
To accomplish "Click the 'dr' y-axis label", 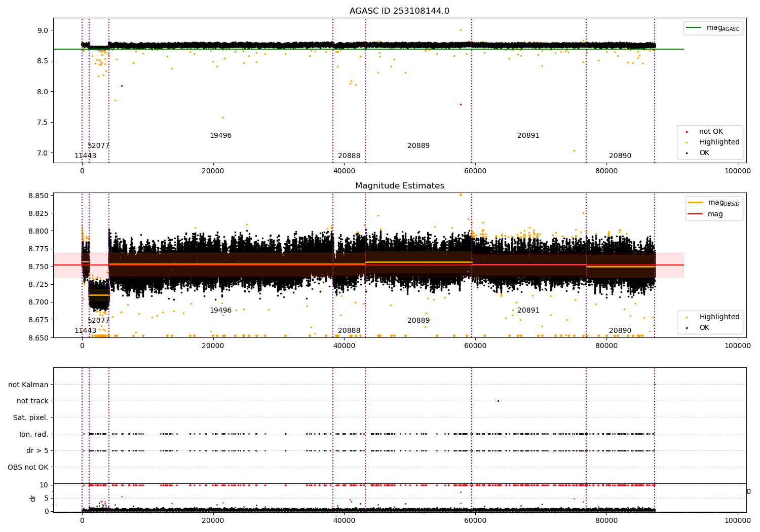I will pyautogui.click(x=33, y=498).
